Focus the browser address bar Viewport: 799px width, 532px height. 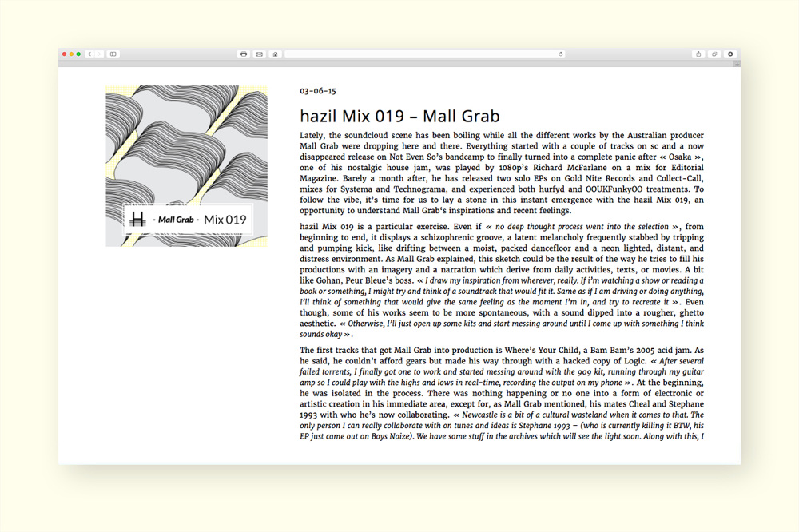(x=423, y=54)
